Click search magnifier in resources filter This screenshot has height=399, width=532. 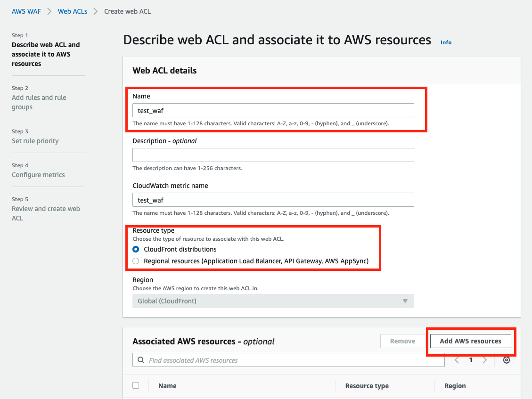coord(141,360)
